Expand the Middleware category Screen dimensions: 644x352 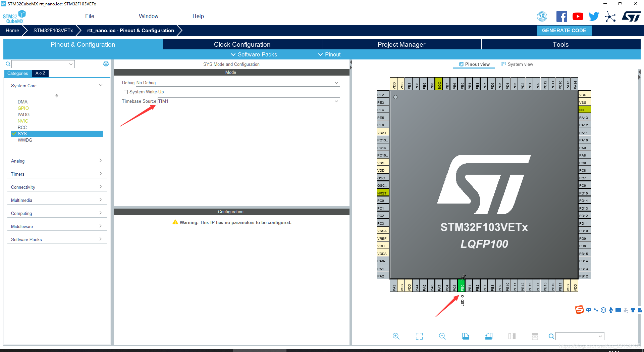tap(57, 226)
